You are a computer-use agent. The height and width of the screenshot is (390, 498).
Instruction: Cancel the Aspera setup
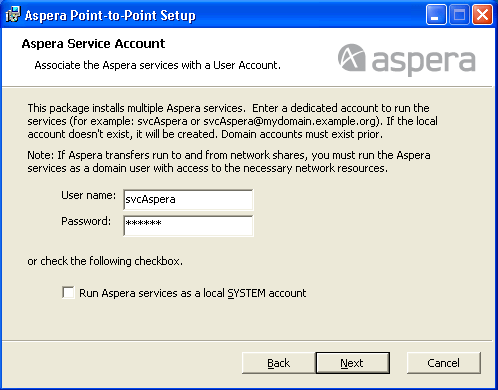coord(444,363)
